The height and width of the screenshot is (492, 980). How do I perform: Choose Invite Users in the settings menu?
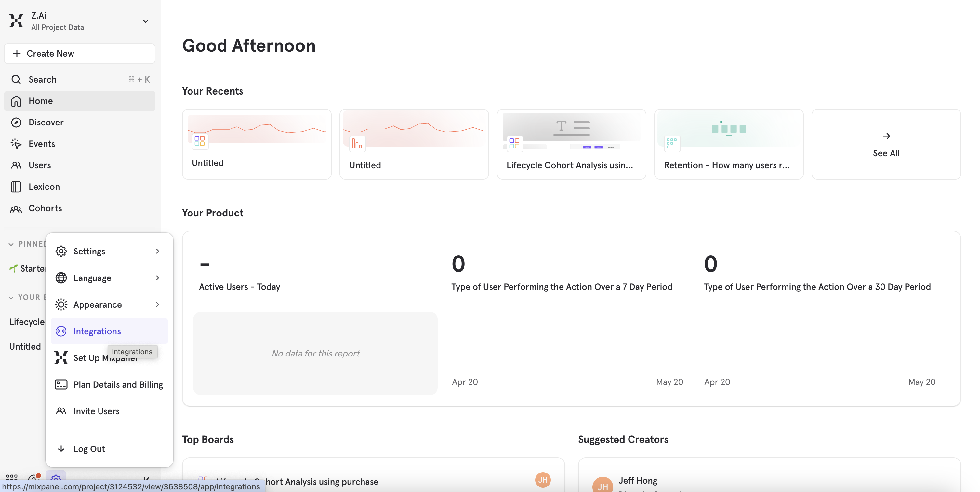click(96, 411)
